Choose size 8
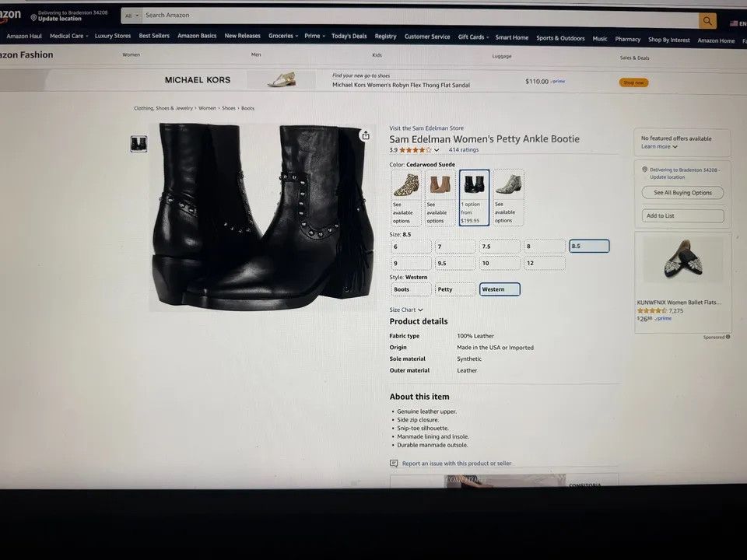Image resolution: width=747 pixels, height=560 pixels. coord(545,247)
